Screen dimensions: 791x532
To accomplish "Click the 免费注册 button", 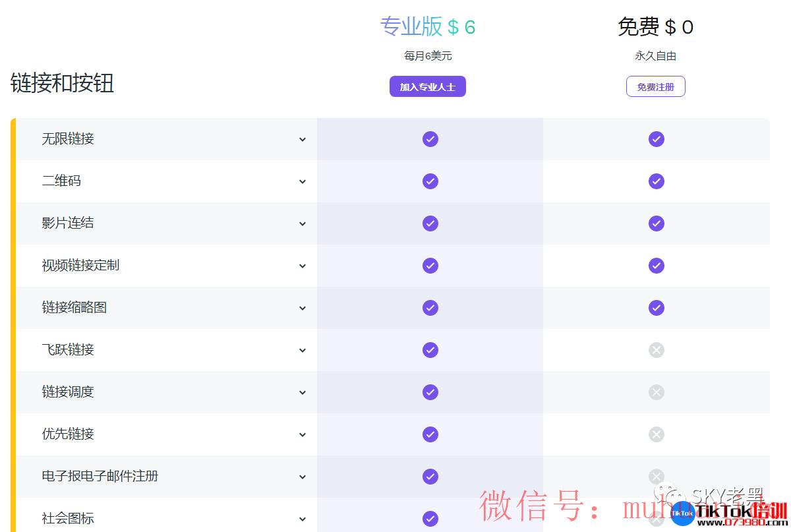I will pos(655,87).
